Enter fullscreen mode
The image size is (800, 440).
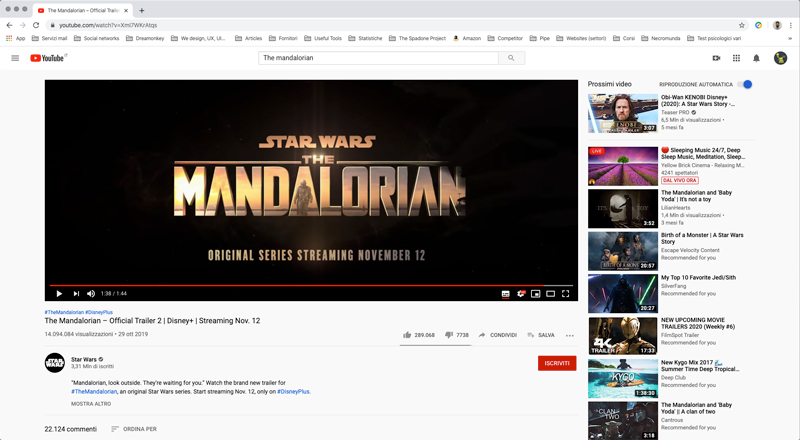point(565,294)
